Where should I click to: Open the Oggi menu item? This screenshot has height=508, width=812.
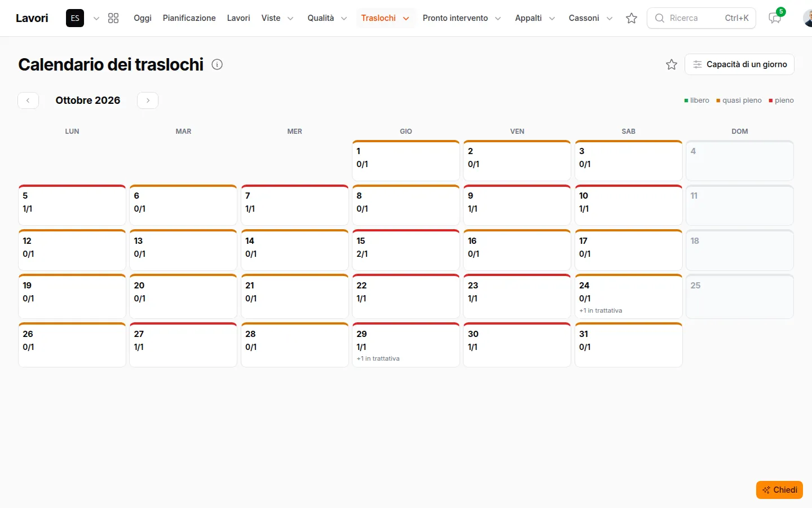point(143,18)
